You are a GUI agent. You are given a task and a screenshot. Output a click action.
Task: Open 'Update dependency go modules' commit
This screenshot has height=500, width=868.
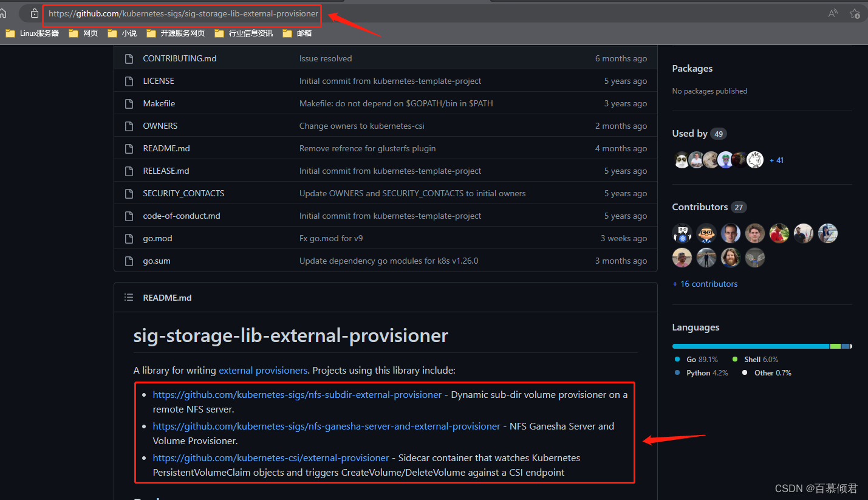tap(389, 261)
